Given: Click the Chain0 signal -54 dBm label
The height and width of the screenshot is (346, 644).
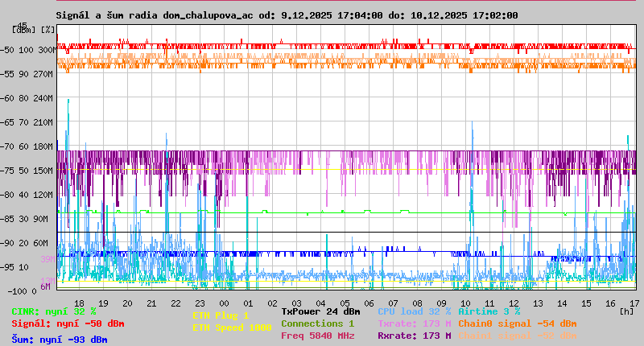Looking at the screenshot, I should [x=517, y=323].
